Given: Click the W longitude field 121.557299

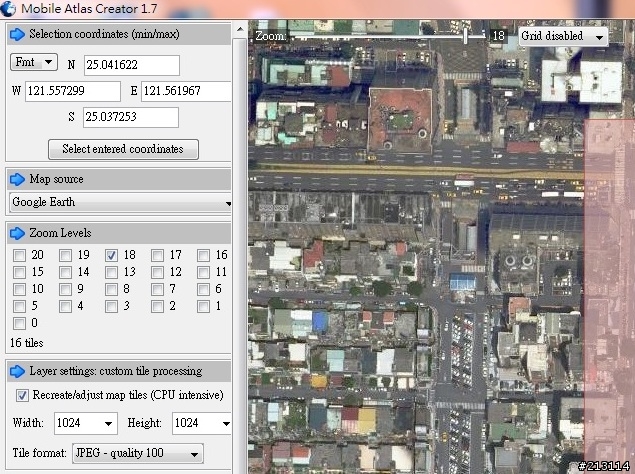Looking at the screenshot, I should tap(73, 91).
